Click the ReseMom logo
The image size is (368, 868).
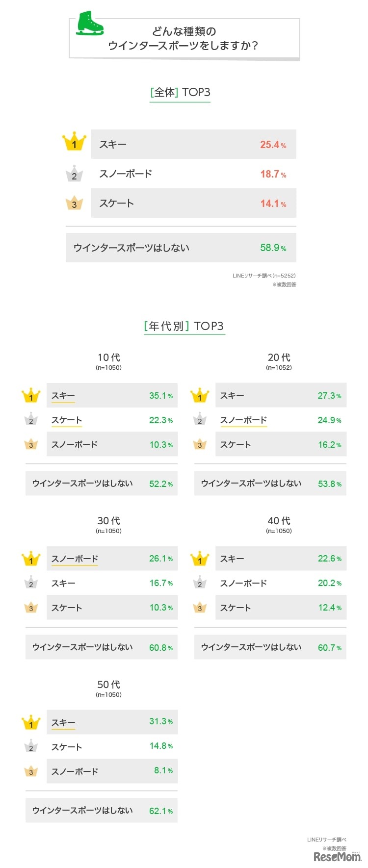(337, 857)
